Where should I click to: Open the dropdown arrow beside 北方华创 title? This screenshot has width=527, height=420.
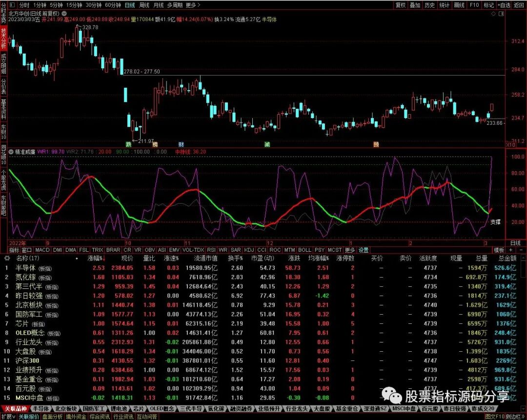coord(64,14)
